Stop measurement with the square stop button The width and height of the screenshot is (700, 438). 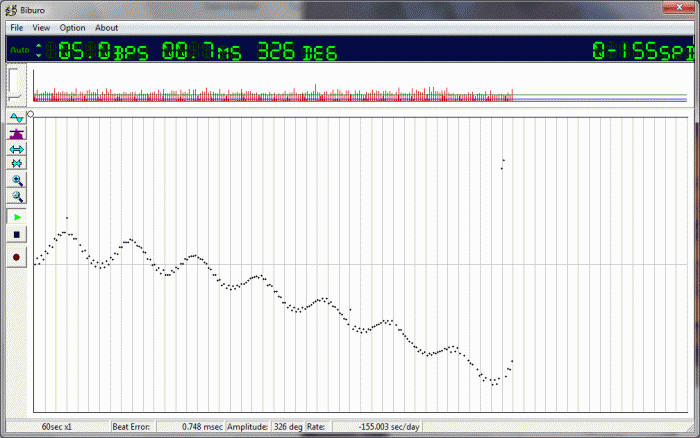point(17,235)
